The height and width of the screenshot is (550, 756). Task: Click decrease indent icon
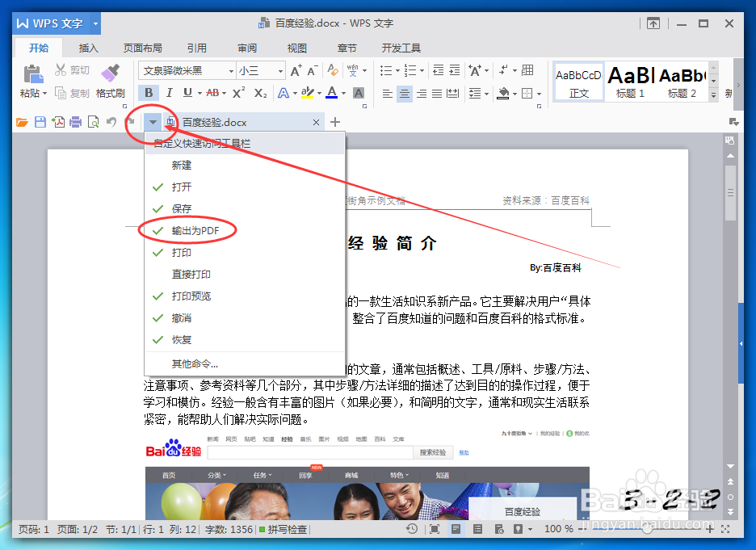point(439,70)
